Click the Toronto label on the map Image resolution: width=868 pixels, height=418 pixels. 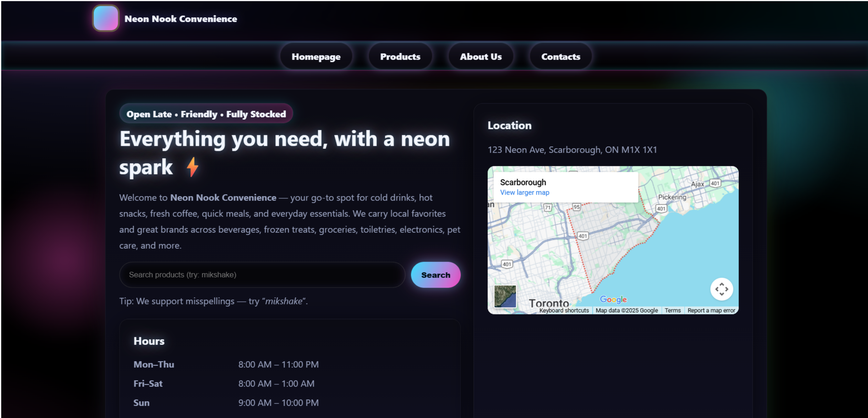pos(549,303)
